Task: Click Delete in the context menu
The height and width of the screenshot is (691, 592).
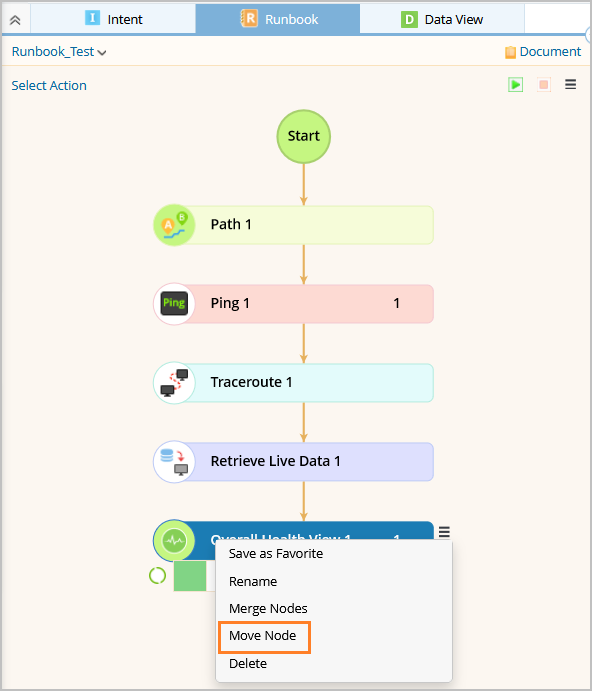Action: pos(248,663)
